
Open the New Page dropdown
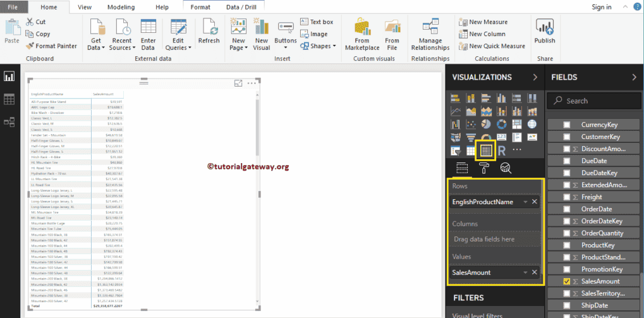(238, 35)
